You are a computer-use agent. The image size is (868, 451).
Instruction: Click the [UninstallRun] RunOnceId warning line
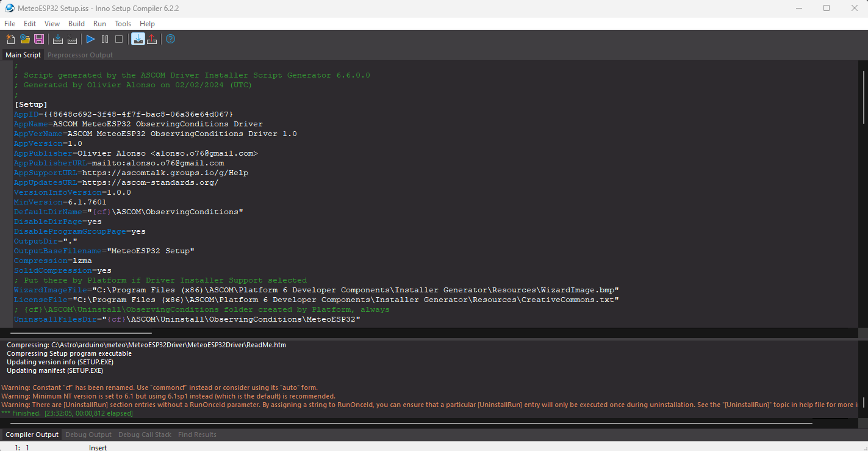(431, 405)
